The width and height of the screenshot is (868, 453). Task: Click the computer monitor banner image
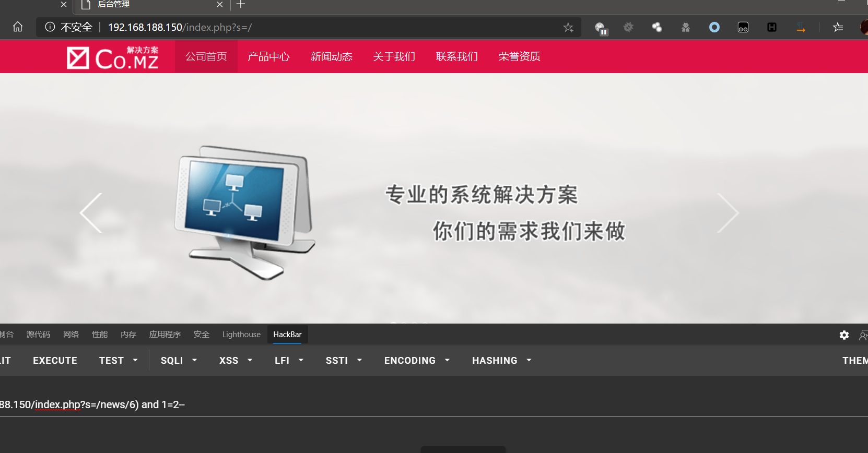pyautogui.click(x=244, y=212)
